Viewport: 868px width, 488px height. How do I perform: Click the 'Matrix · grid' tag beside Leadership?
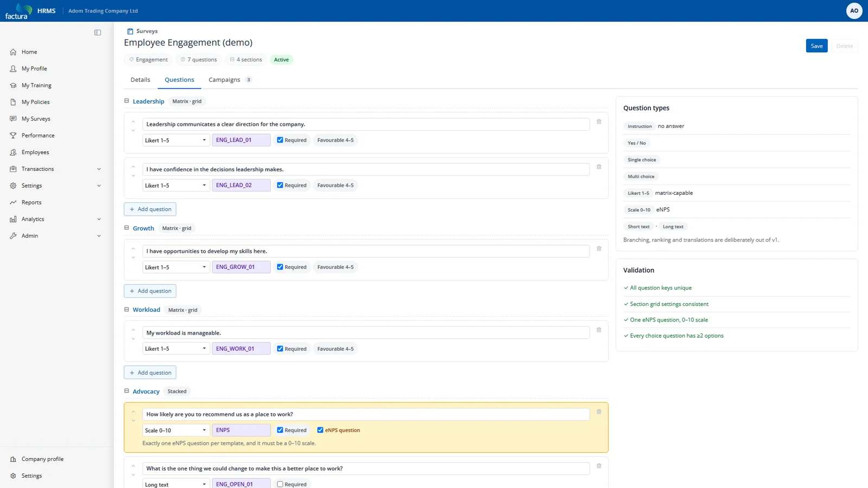[x=187, y=101]
